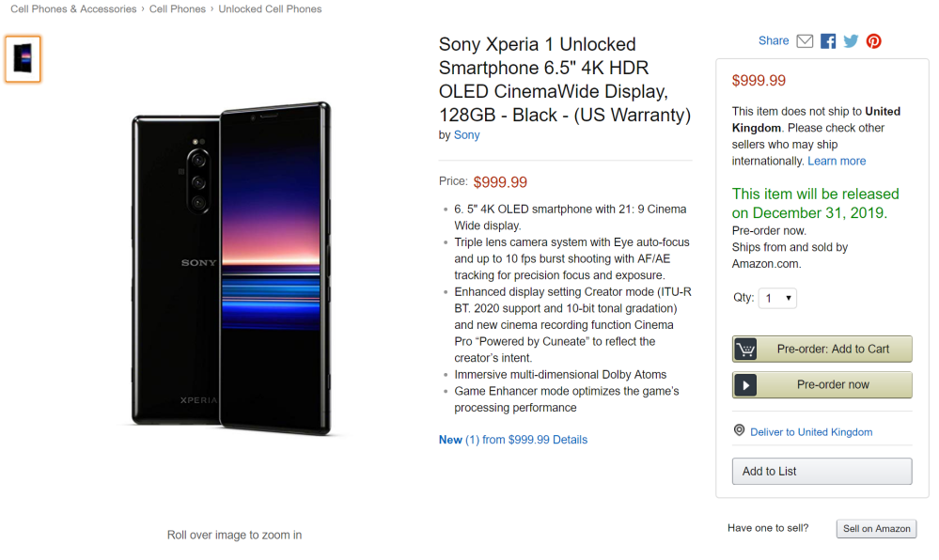Image resolution: width=939 pixels, height=560 pixels.
Task: Open the Sony brand link
Action: [466, 135]
